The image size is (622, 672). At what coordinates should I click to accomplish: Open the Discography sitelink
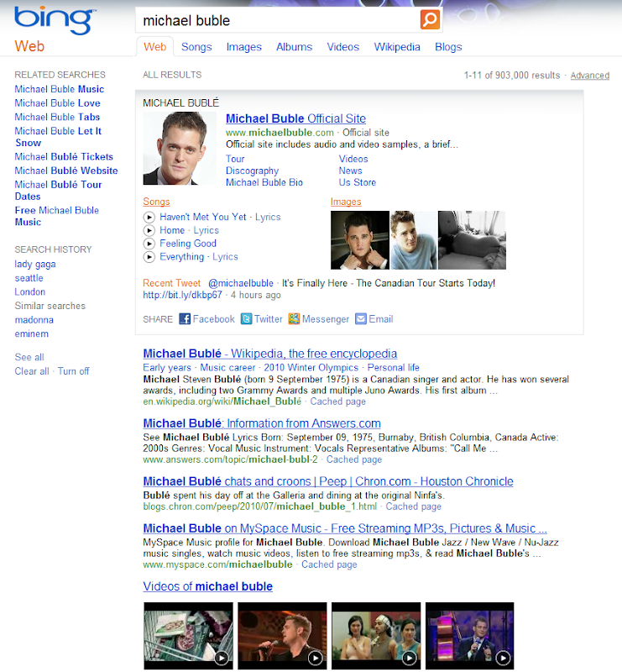(253, 171)
